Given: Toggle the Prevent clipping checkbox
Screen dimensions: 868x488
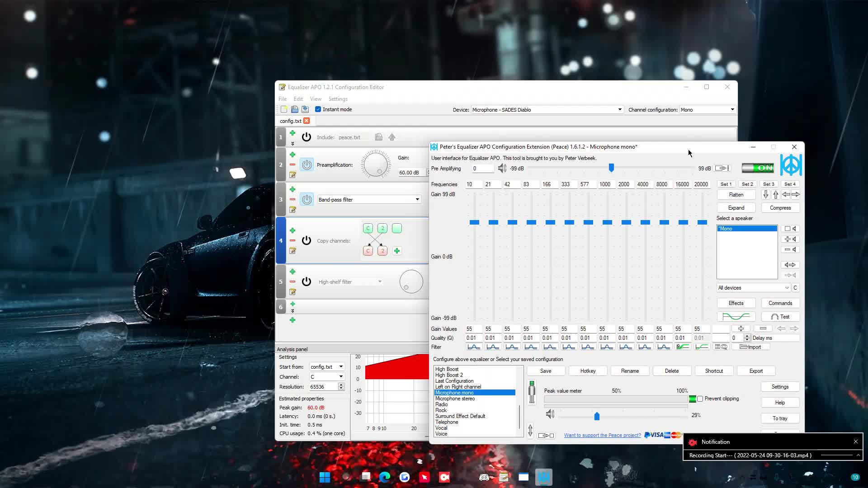Looking at the screenshot, I should tap(700, 399).
